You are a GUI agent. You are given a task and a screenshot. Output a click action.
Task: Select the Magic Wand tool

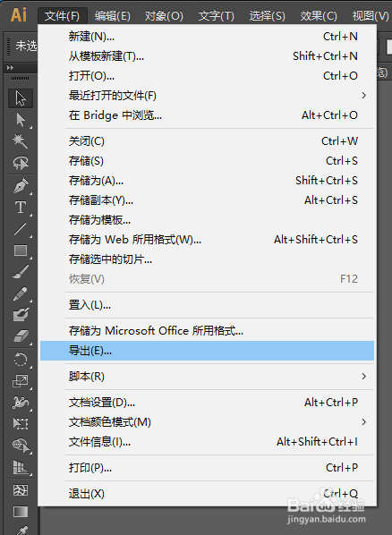point(21,141)
